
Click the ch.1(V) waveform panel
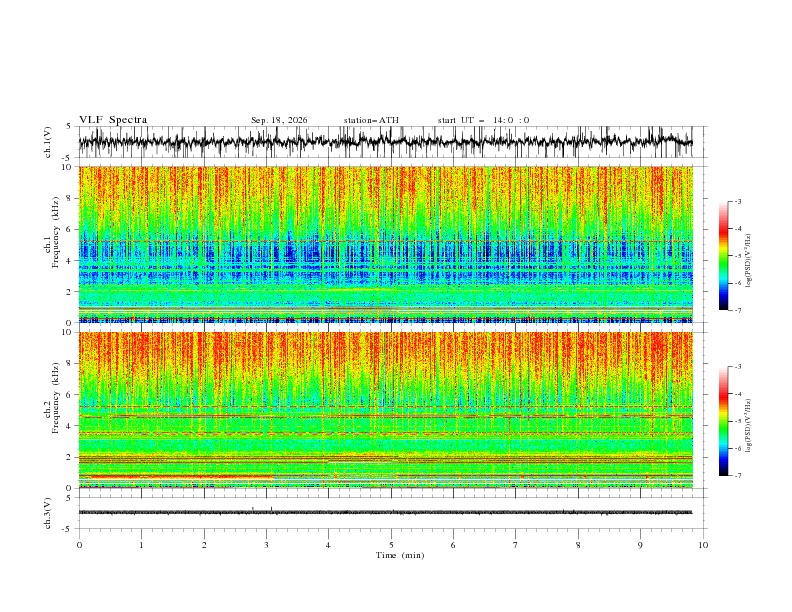pos(386,142)
